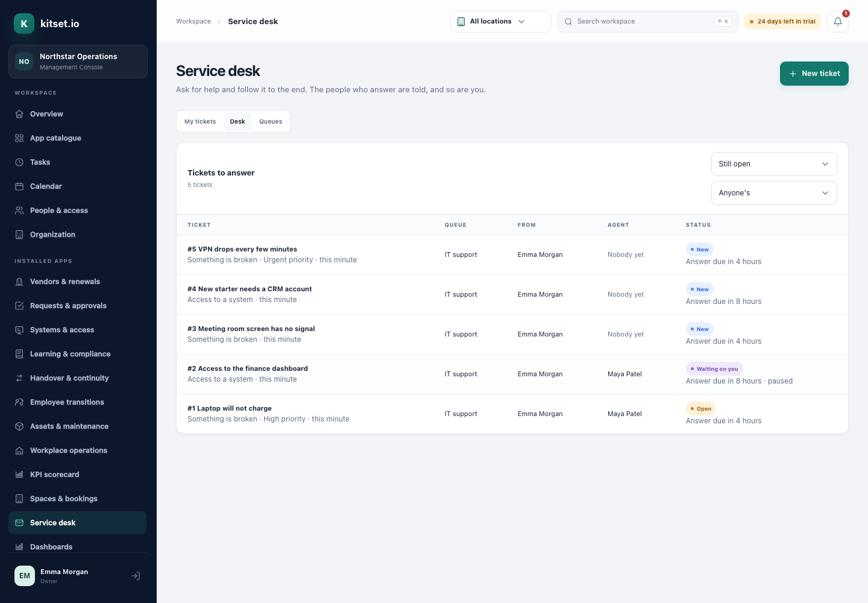Expand the Anyone's agent filter
The width and height of the screenshot is (868, 603).
tap(774, 193)
